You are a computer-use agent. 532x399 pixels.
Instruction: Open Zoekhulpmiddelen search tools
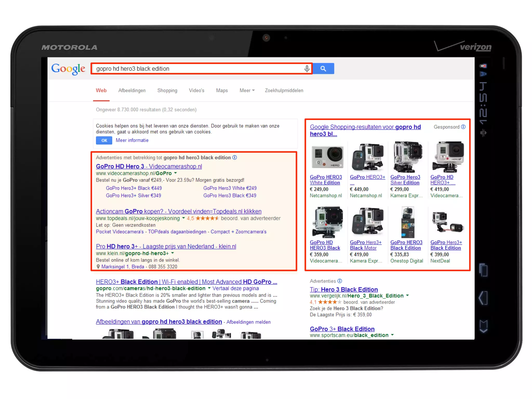click(284, 90)
